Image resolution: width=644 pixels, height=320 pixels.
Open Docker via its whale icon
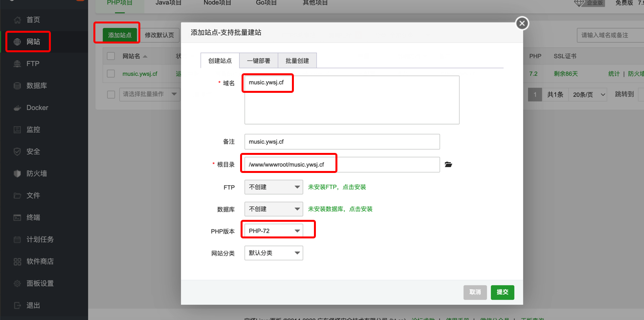18,108
